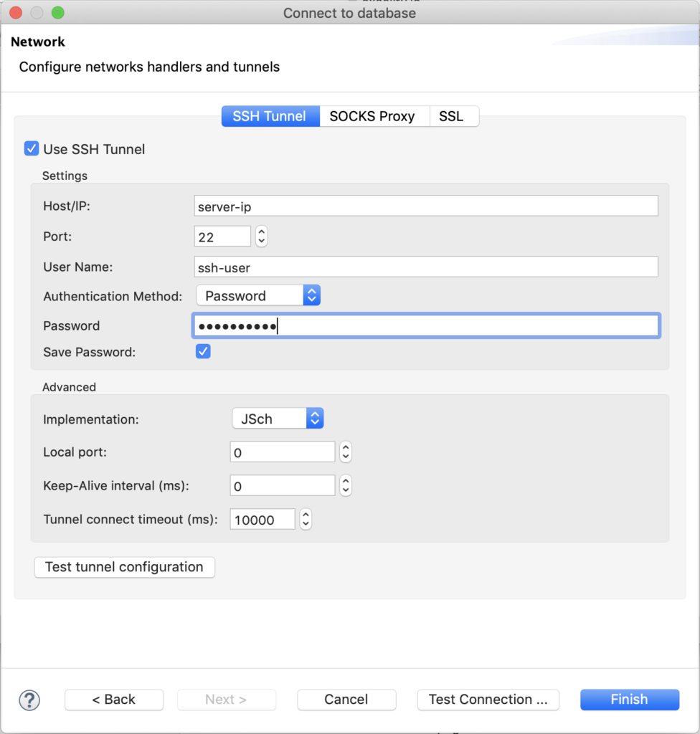
Task: Focus the Password entry field
Action: 426,325
